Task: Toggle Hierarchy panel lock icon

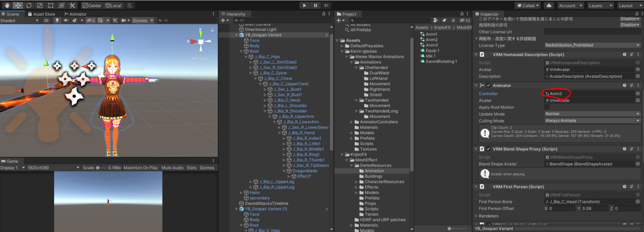Action: coord(324,13)
